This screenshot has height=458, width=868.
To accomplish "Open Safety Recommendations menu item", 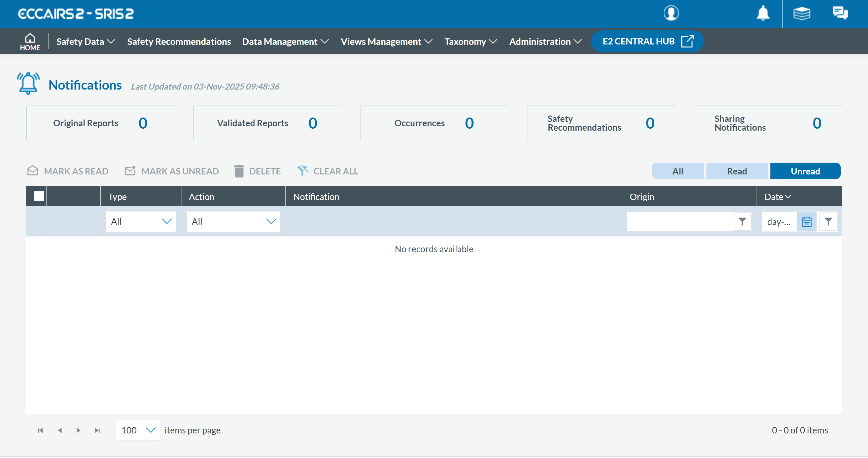I will [x=179, y=41].
